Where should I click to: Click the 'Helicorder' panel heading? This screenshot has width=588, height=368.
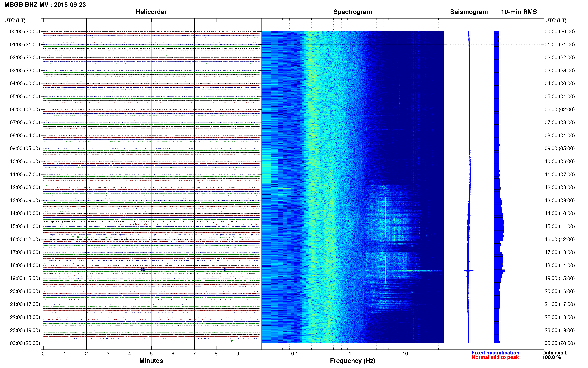point(151,12)
